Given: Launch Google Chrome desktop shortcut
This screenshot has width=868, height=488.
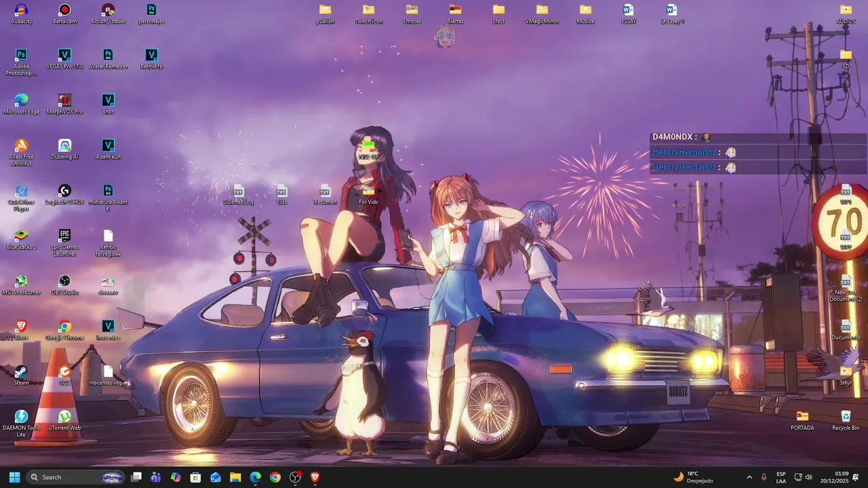Looking at the screenshot, I should [x=64, y=331].
